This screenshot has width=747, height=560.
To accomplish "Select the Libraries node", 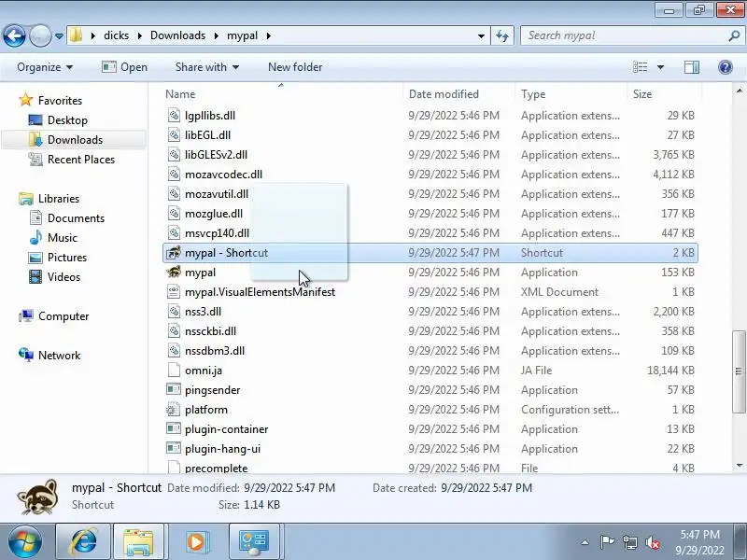I will click(x=59, y=198).
